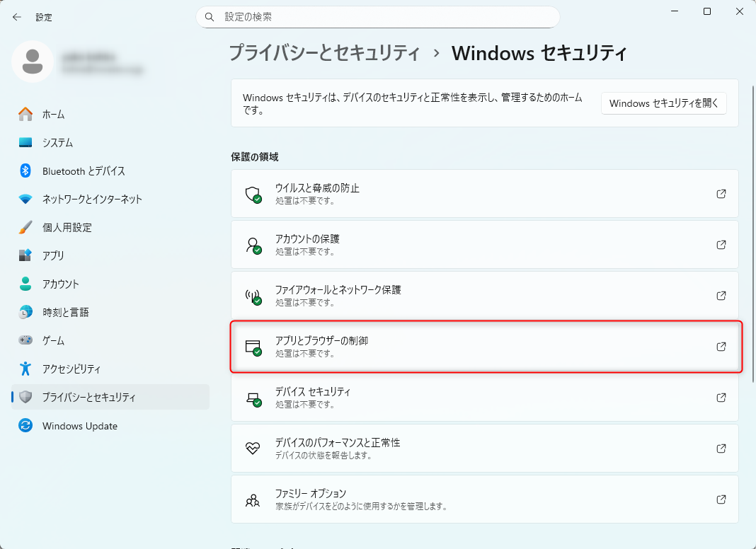The image size is (756, 549).
Task: Click the user profile avatar
Action: pos(33,62)
